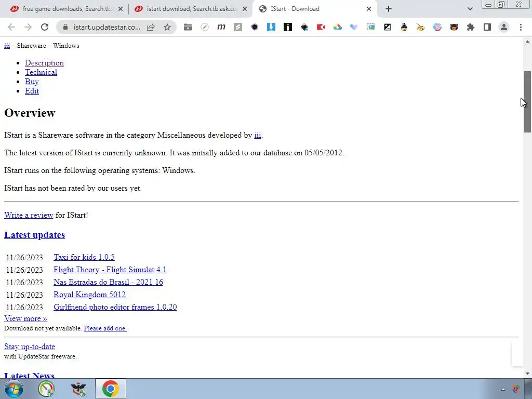Viewport: 532px width, 399px height.
Task: Open the graduation cap extension
Action: click(304, 27)
